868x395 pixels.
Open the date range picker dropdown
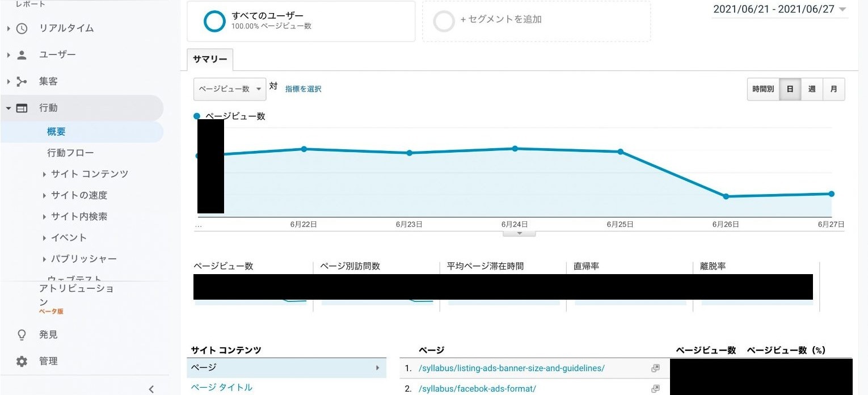(x=780, y=9)
